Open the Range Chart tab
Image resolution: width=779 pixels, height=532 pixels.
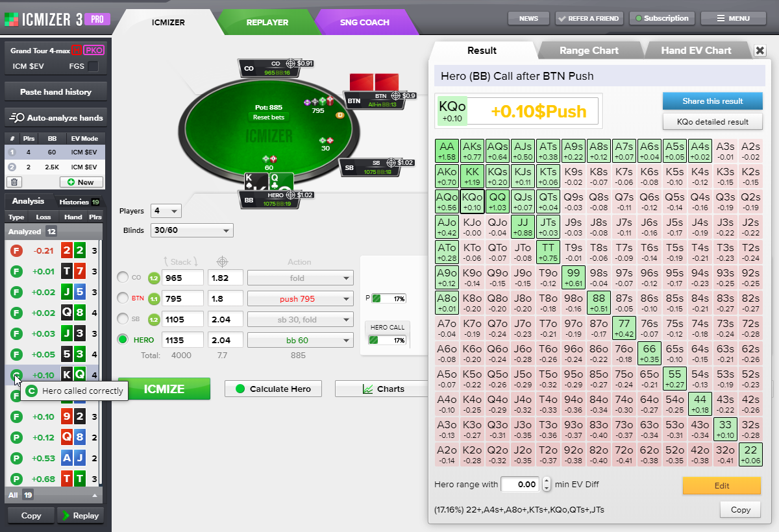coord(589,51)
